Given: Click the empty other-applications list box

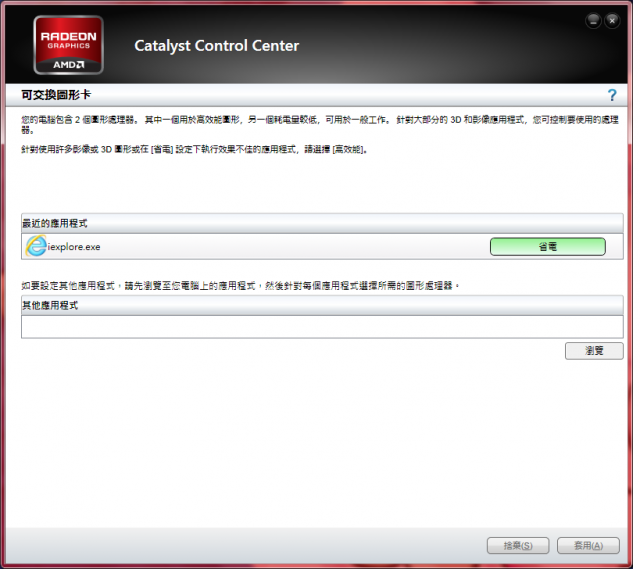Looking at the screenshot, I should click(x=322, y=327).
